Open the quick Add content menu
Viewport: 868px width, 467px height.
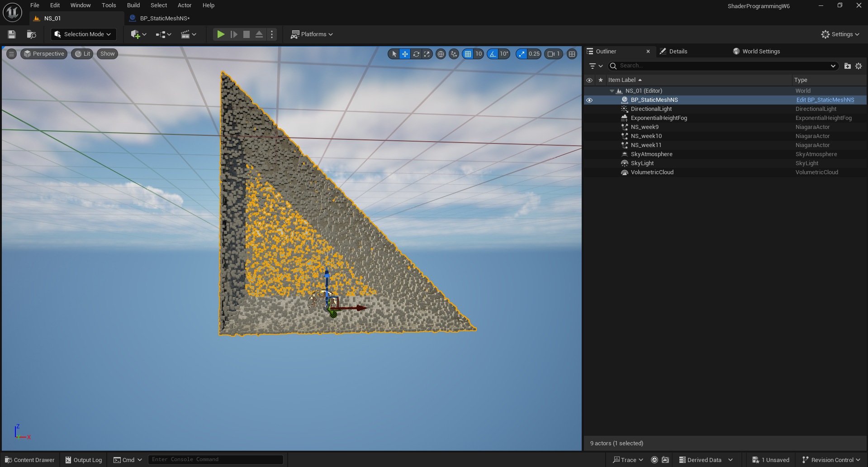138,34
